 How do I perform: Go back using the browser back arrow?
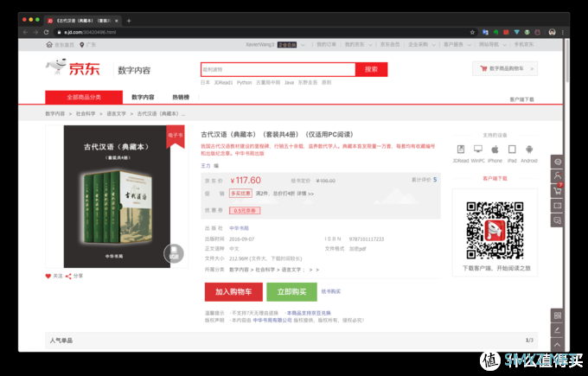pos(25,32)
